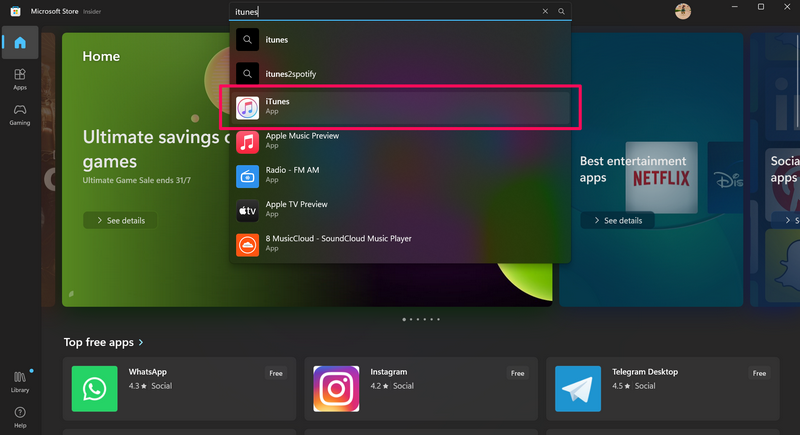Open the user profile avatar
This screenshot has height=435, width=800.
coord(683,11)
